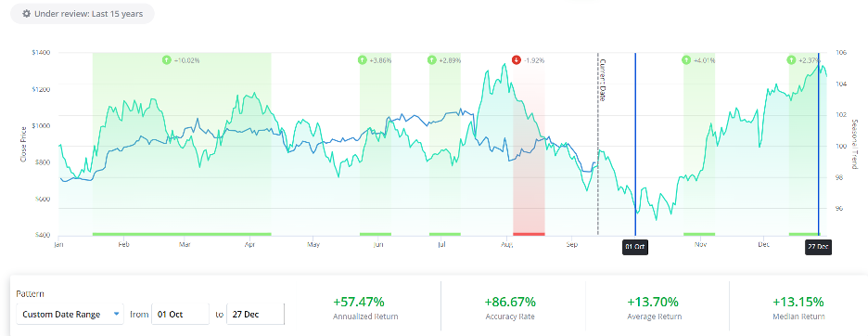Select the 01 Oct start marker label
This screenshot has height=336, width=868.
coord(635,246)
